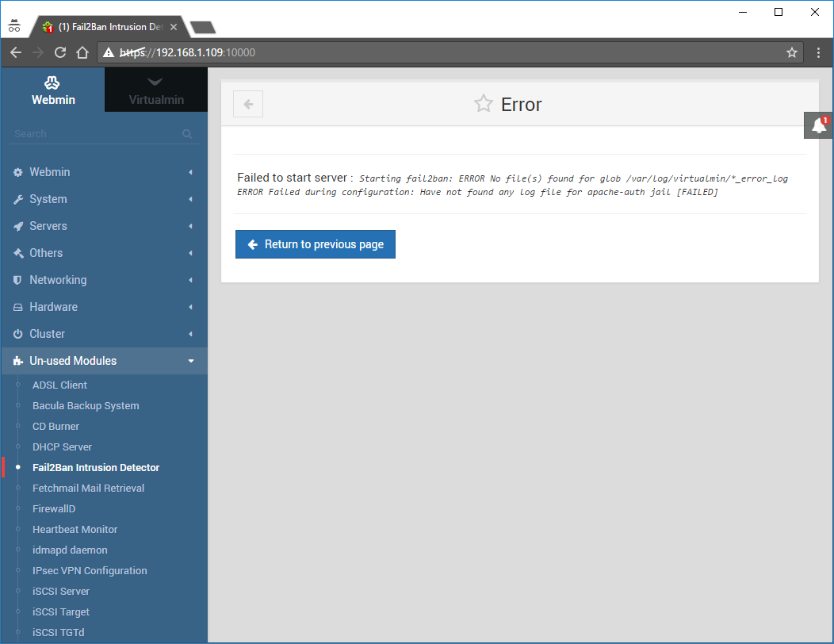The image size is (834, 644).
Task: Reload the page with the refresh icon
Action: (60, 52)
